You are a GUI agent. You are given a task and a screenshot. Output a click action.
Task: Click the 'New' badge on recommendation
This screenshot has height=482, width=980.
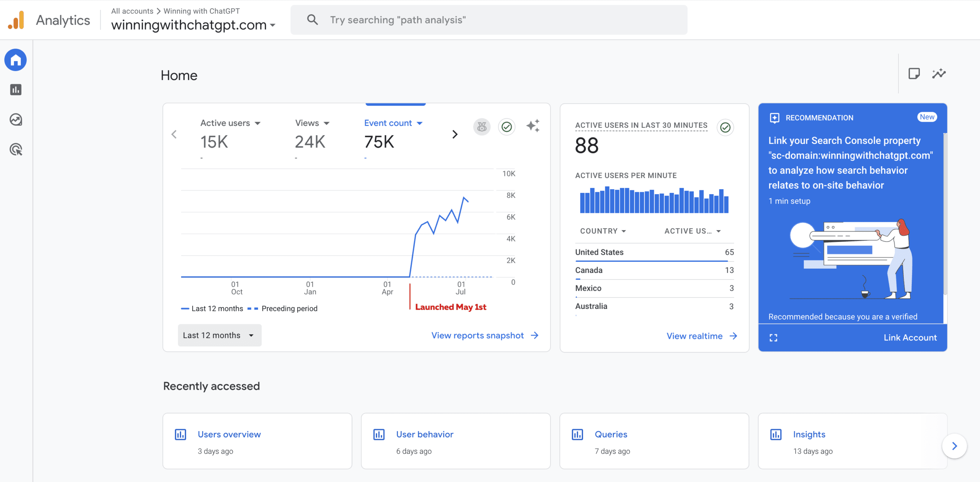[927, 117]
